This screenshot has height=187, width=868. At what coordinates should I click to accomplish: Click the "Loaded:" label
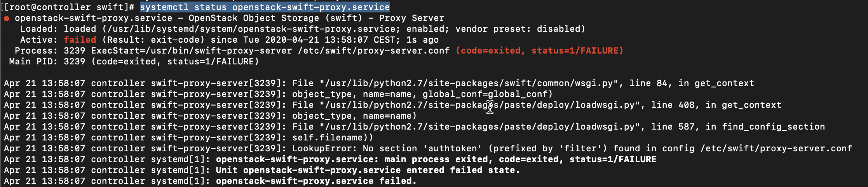[39, 29]
